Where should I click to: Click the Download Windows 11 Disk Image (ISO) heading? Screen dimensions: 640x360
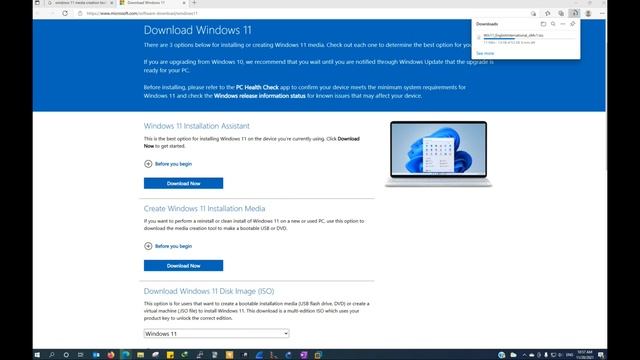(x=209, y=291)
